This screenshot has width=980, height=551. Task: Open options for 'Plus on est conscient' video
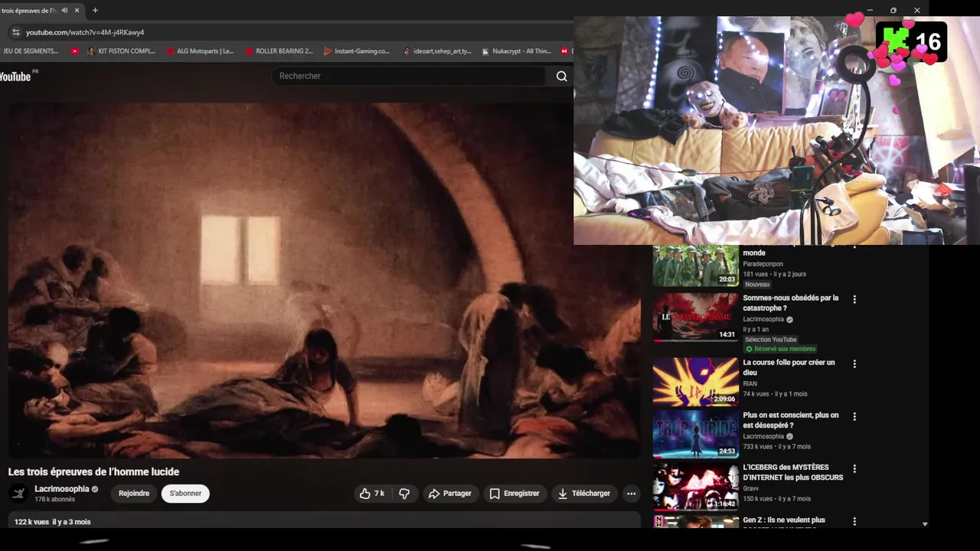854,416
